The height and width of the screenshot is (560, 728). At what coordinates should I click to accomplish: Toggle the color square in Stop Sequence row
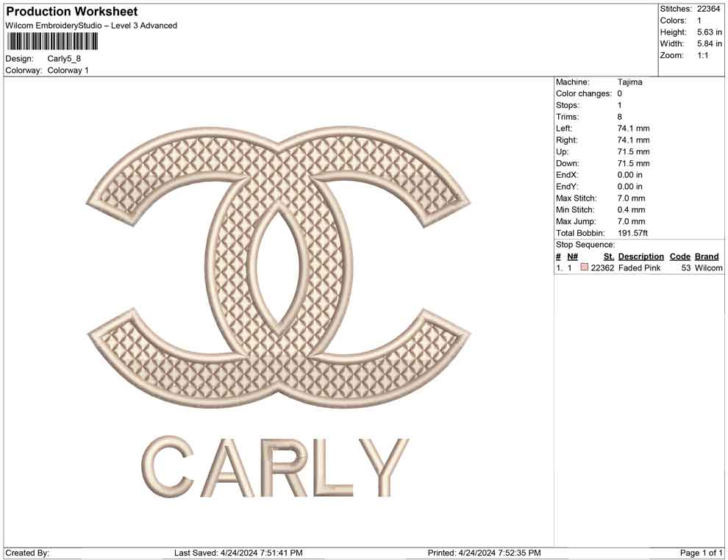pos(584,268)
